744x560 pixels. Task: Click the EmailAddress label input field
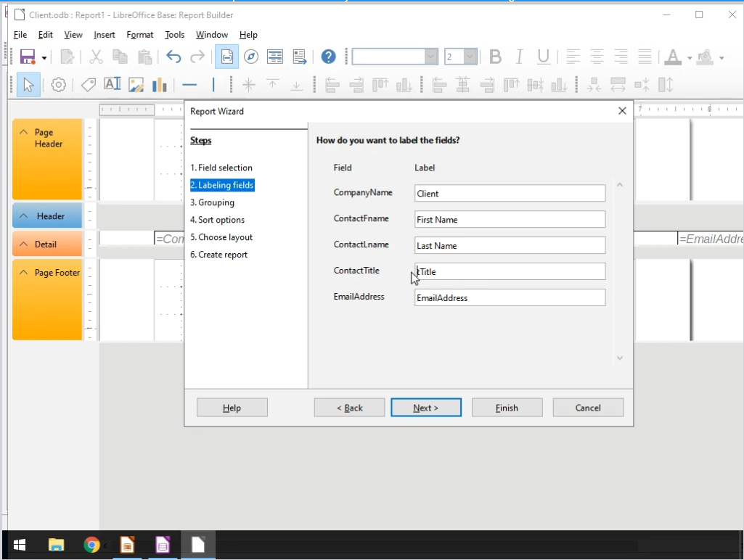510,297
